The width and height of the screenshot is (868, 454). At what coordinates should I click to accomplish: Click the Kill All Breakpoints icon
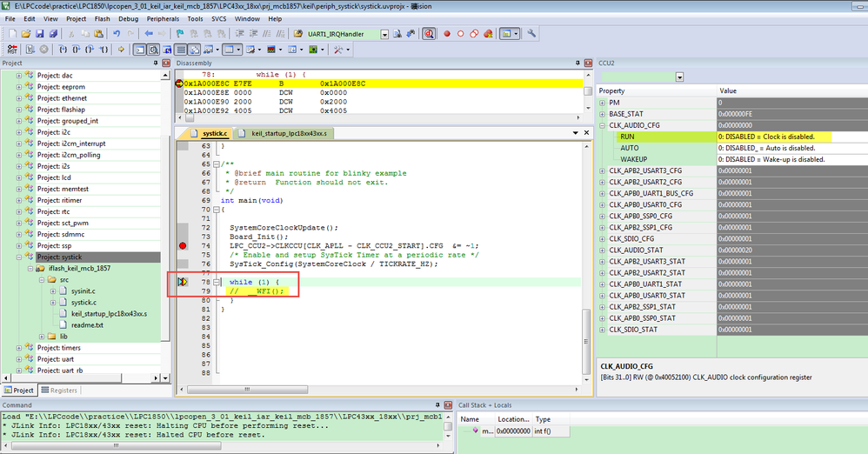(x=488, y=34)
